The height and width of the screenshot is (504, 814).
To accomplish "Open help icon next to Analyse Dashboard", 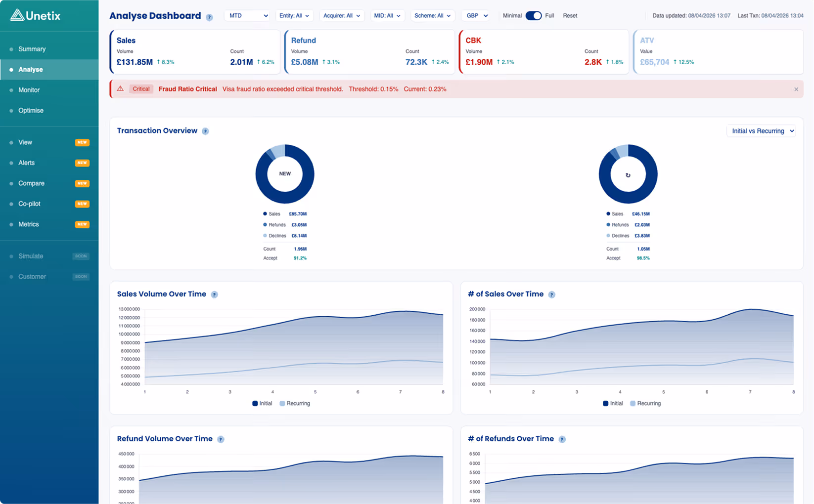I will [x=210, y=17].
